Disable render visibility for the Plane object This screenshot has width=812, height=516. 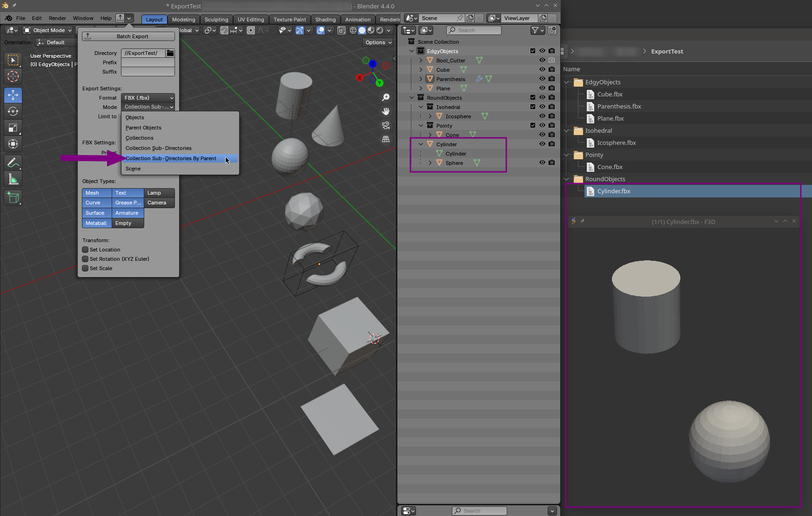coord(552,88)
